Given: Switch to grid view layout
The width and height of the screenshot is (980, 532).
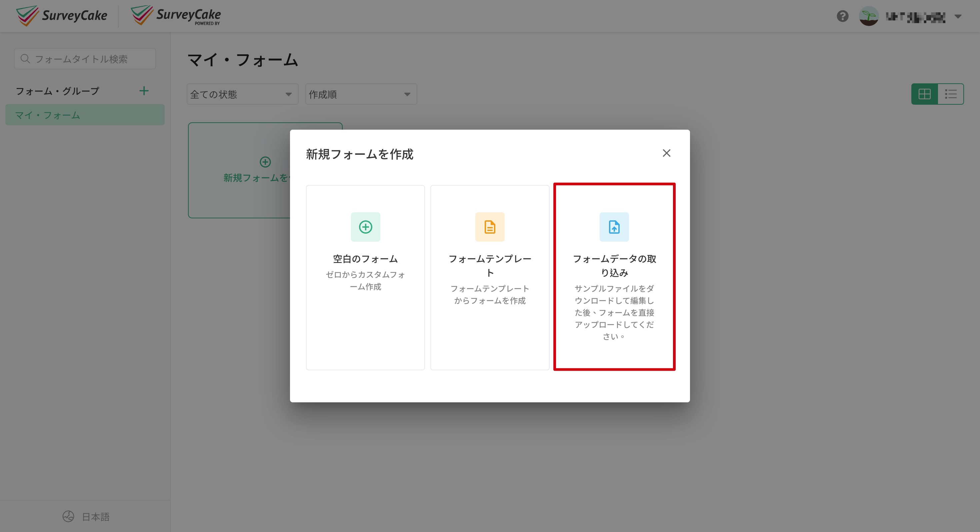Looking at the screenshot, I should coord(924,94).
